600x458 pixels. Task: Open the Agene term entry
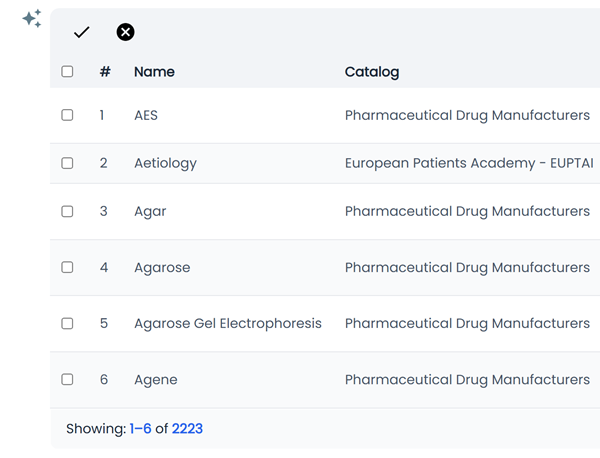pos(156,379)
